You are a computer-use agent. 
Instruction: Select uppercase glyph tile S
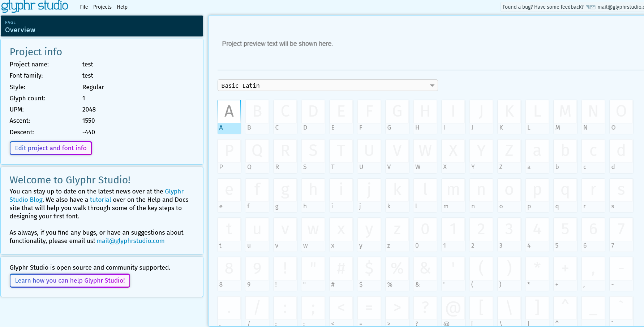point(313,156)
